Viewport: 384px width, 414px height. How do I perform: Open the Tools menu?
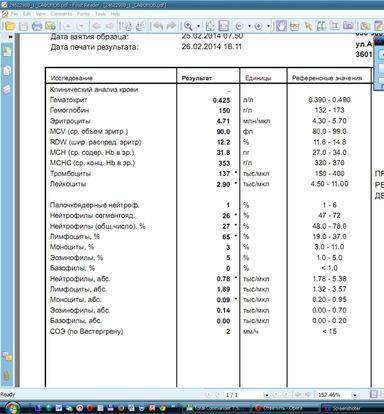coord(100,14)
